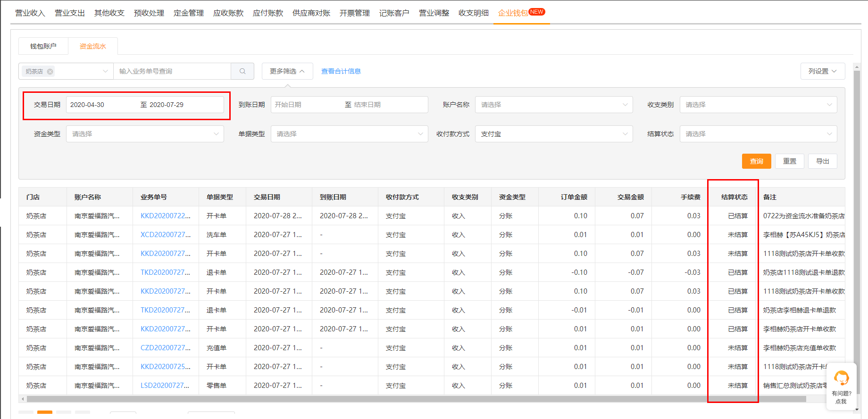Expand the 单据类型 dropdown
The width and height of the screenshot is (868, 419).
(x=349, y=134)
